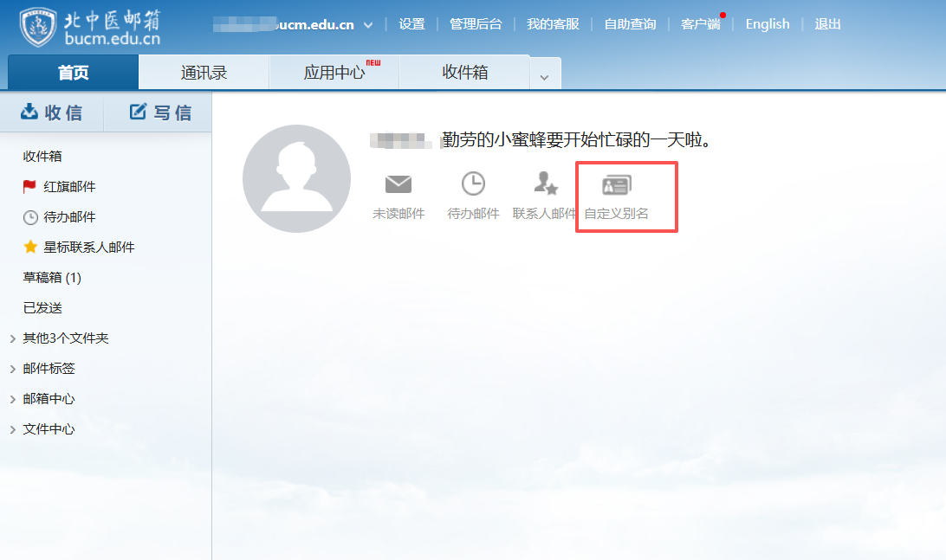Click the 收信 receive mail button
The image size is (946, 560).
pos(52,113)
